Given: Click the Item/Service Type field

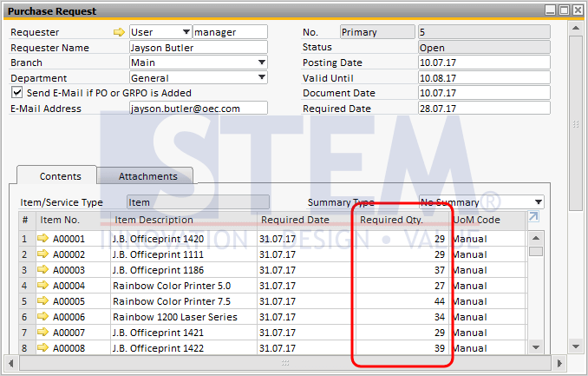Looking at the screenshot, I should pos(198,202).
